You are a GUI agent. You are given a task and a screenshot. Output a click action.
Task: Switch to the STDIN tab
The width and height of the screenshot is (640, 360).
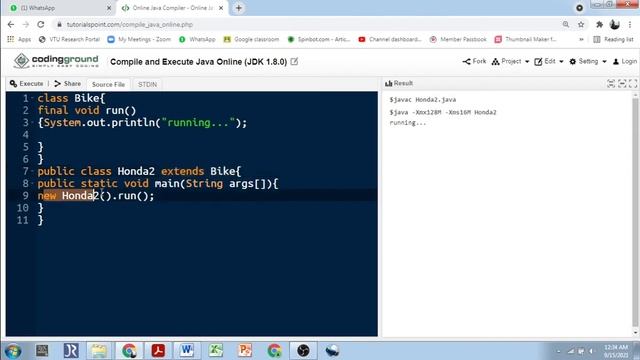tap(147, 84)
